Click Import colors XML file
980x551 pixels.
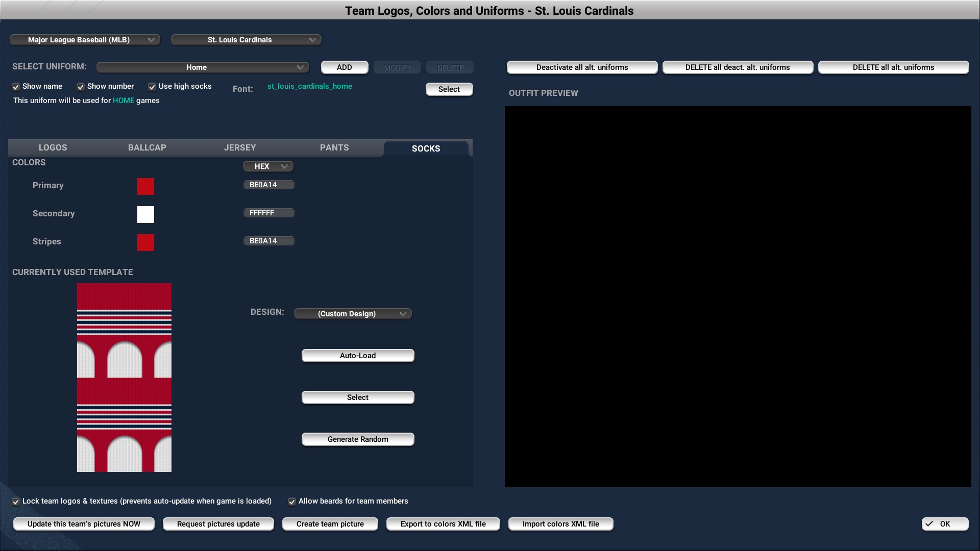pyautogui.click(x=560, y=524)
